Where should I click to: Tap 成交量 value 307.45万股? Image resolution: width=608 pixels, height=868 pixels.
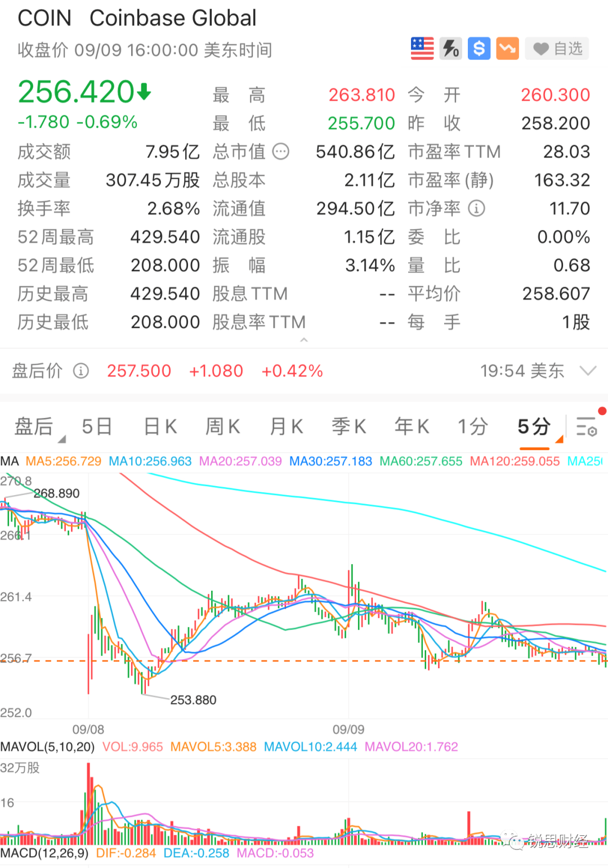153,180
